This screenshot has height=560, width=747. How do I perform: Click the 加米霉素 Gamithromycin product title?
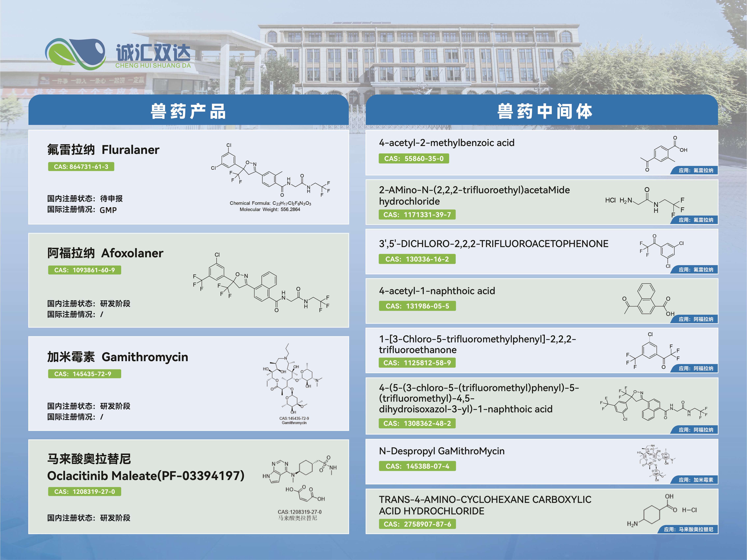click(x=118, y=357)
